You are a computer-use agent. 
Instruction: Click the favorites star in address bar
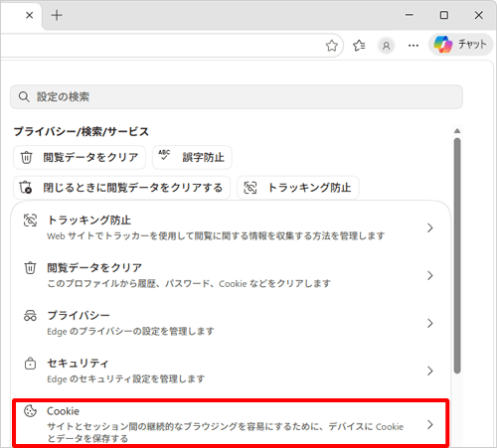pos(331,46)
